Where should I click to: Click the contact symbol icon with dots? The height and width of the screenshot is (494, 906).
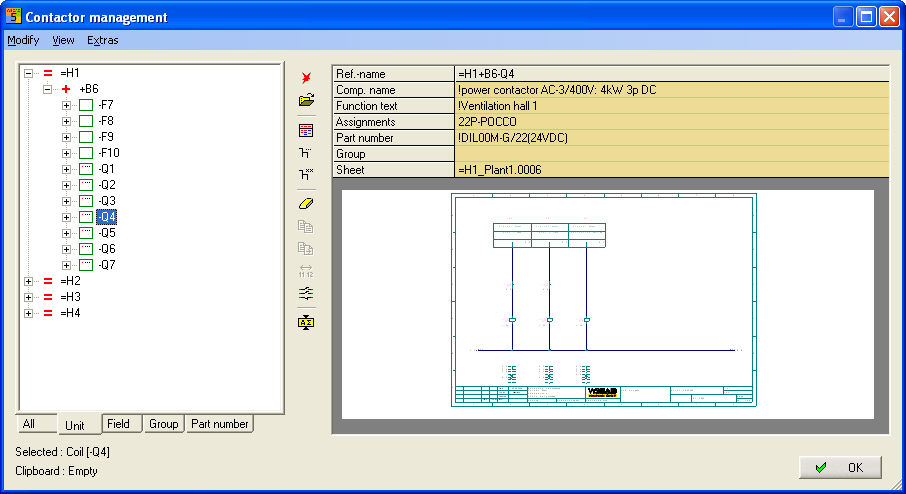306,153
